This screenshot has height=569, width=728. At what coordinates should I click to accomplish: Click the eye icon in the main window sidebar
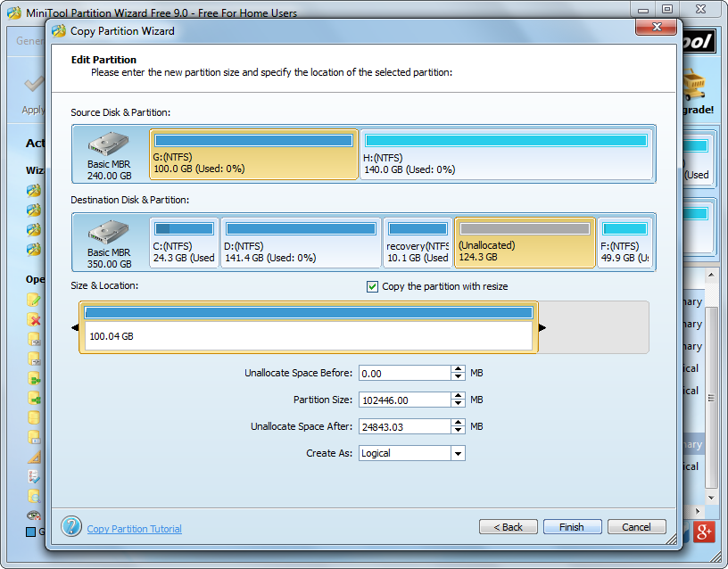(x=34, y=515)
